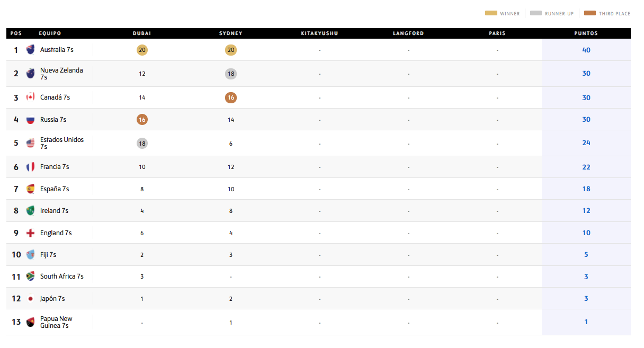Click the España 7s flag icon
644x348 pixels.
pyautogui.click(x=31, y=189)
